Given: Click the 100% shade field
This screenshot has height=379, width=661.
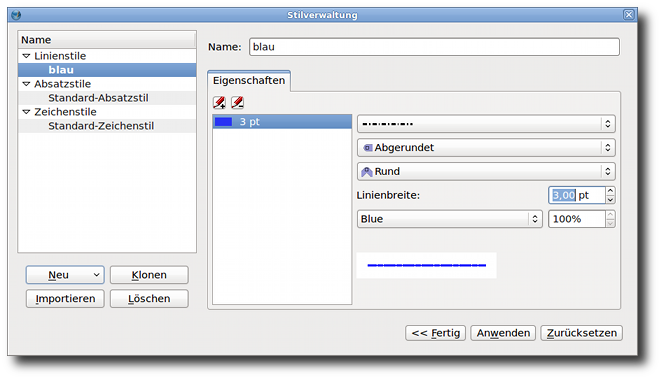Looking at the screenshot, I should coord(577,219).
